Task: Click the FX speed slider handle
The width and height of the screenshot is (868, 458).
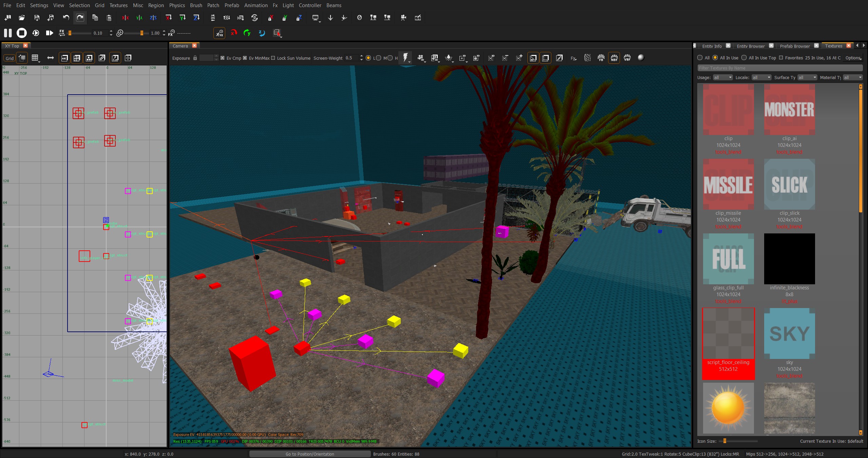Action: 70,33
